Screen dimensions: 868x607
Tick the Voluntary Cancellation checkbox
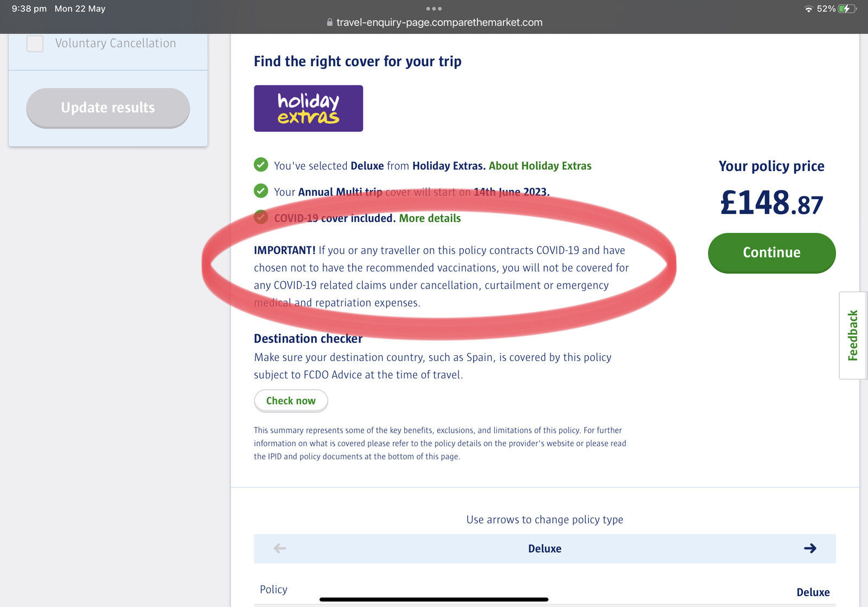click(x=35, y=43)
